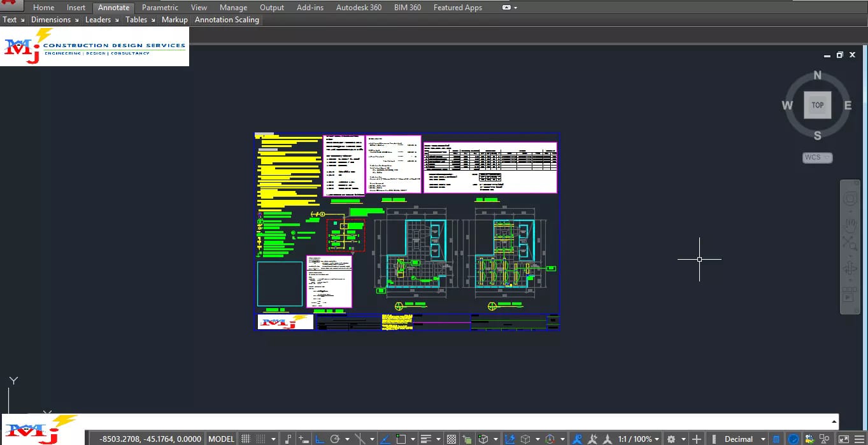Open isometric drafting plane dropdown arrow
The width and height of the screenshot is (868, 445).
point(373,439)
